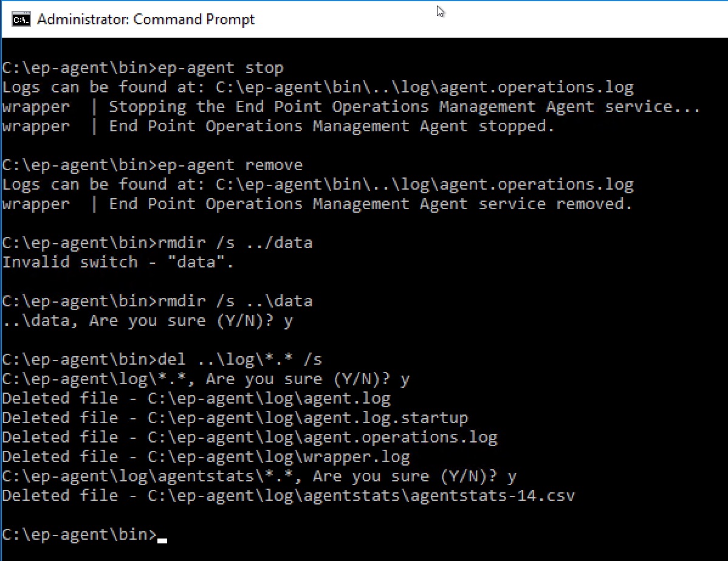Screen dimensions: 728x561
Task: Click the agentstats\*.* Are you sure line
Action: coord(259,477)
